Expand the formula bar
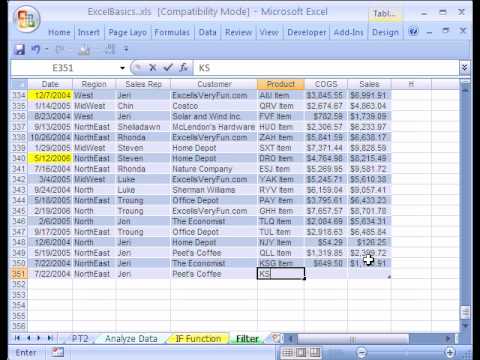The height and width of the screenshot is (360, 480). click(x=464, y=68)
